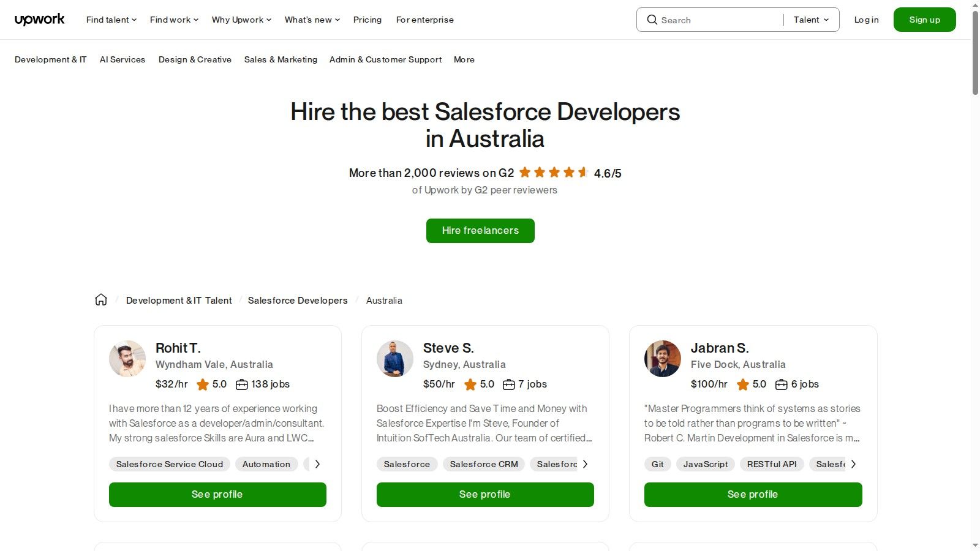Follow the Salesforce Developers breadcrumb link
Screen dimensions: 980x551
coord(298,300)
